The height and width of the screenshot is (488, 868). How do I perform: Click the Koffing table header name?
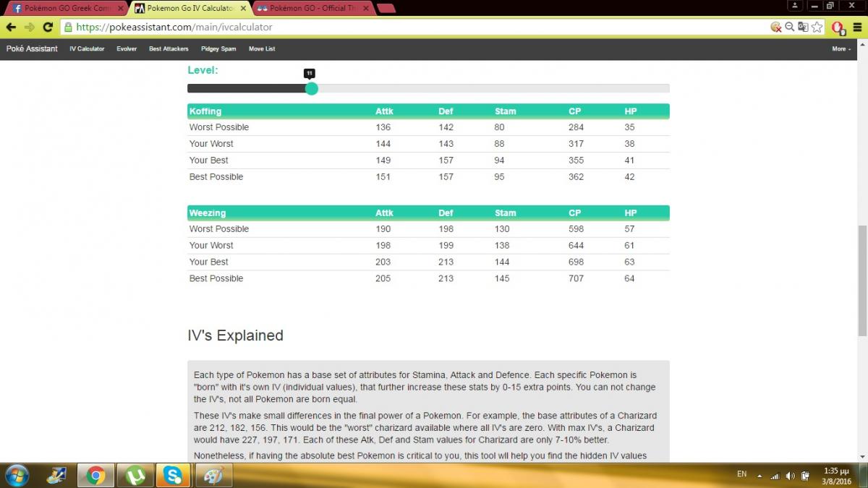pyautogui.click(x=205, y=111)
